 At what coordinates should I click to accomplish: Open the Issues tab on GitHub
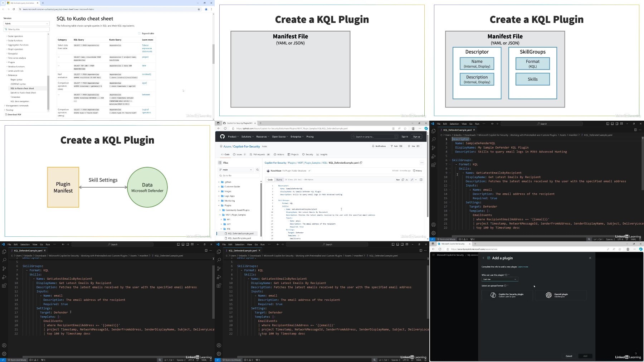click(239, 154)
